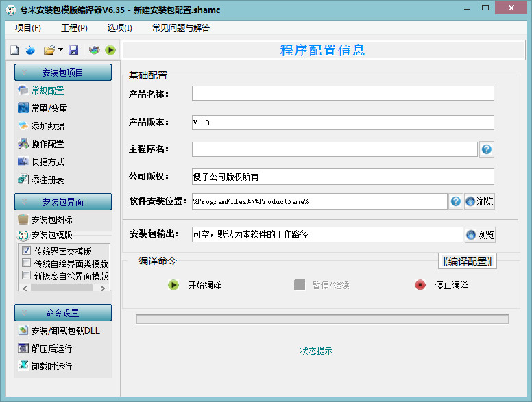Minimize the window
This screenshot has height=402, width=532.
(467, 8)
